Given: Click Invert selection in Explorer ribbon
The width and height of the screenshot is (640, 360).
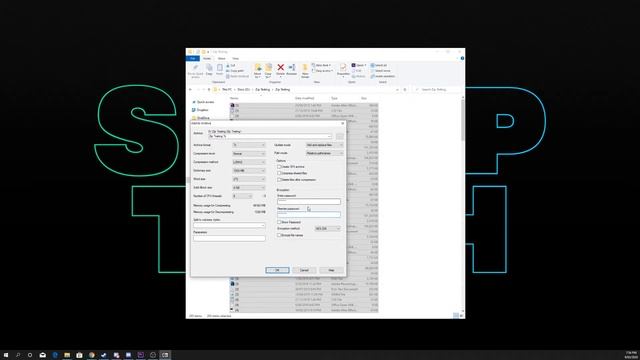Looking at the screenshot, I should point(383,76).
